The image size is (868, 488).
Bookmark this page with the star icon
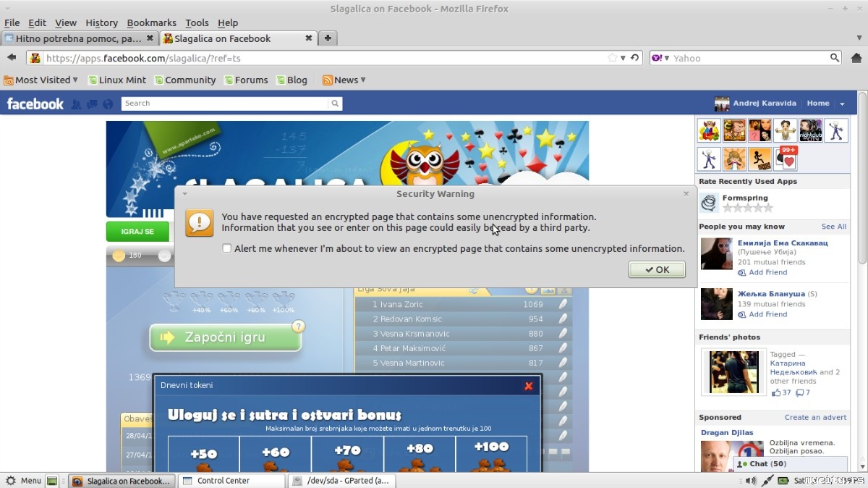613,58
